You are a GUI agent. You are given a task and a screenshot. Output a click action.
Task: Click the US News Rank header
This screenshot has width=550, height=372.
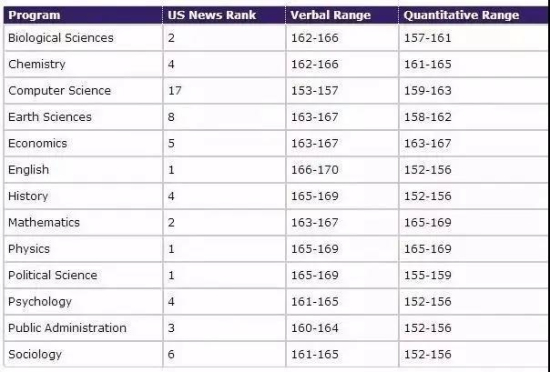tap(212, 15)
